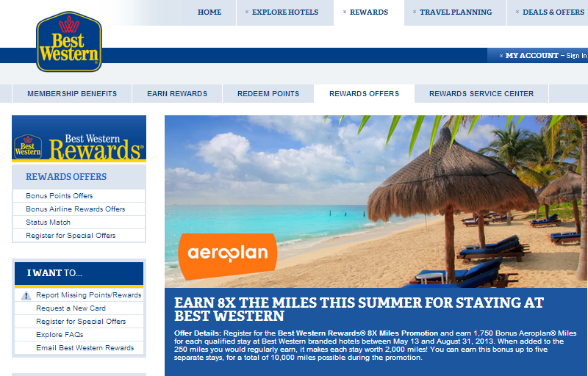Click the orange Aeroplan logo

(228, 256)
